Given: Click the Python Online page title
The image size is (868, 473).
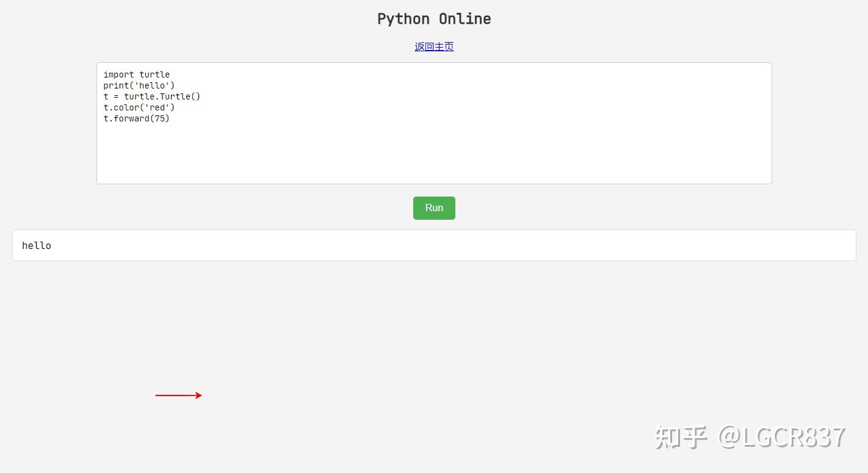Looking at the screenshot, I should tap(434, 18).
